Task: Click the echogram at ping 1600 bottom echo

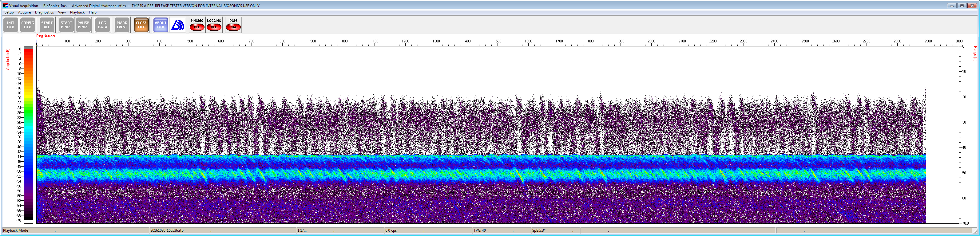Action: coord(528,175)
